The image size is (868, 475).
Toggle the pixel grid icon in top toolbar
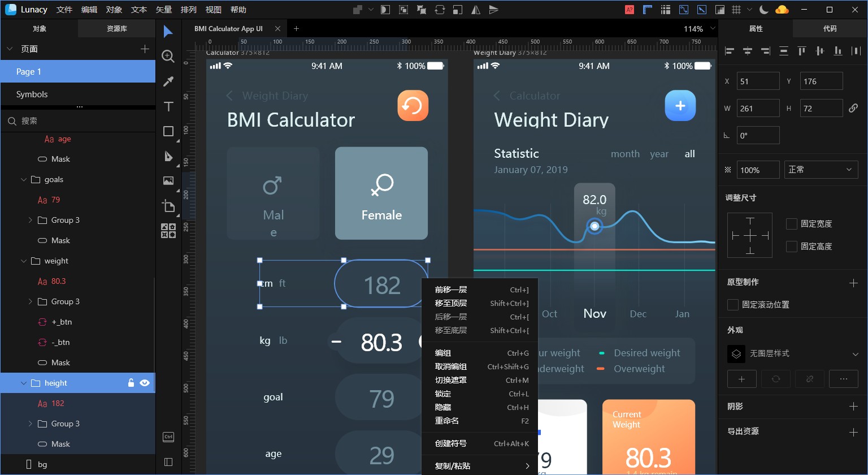point(736,10)
